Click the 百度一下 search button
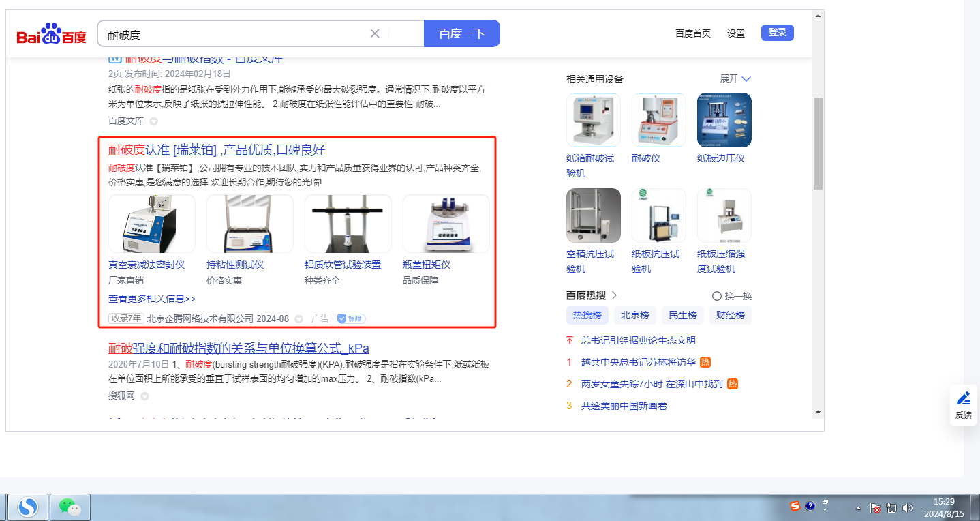980x521 pixels. [462, 33]
